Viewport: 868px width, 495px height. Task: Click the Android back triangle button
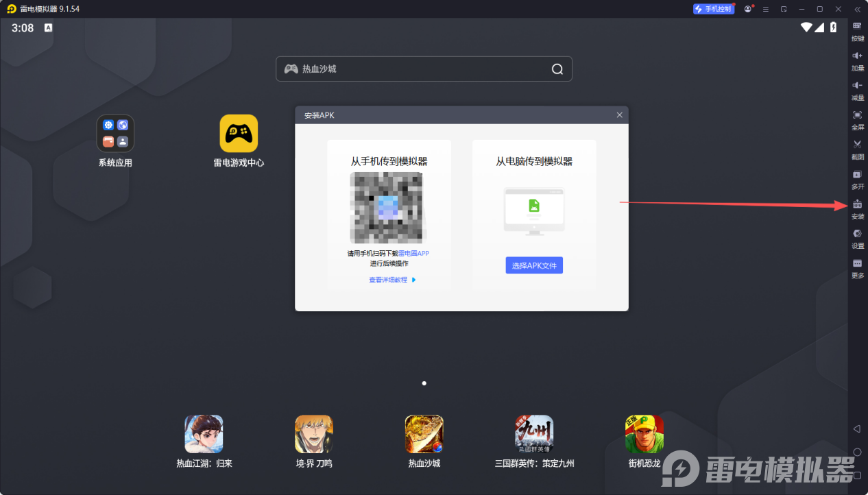(x=857, y=428)
